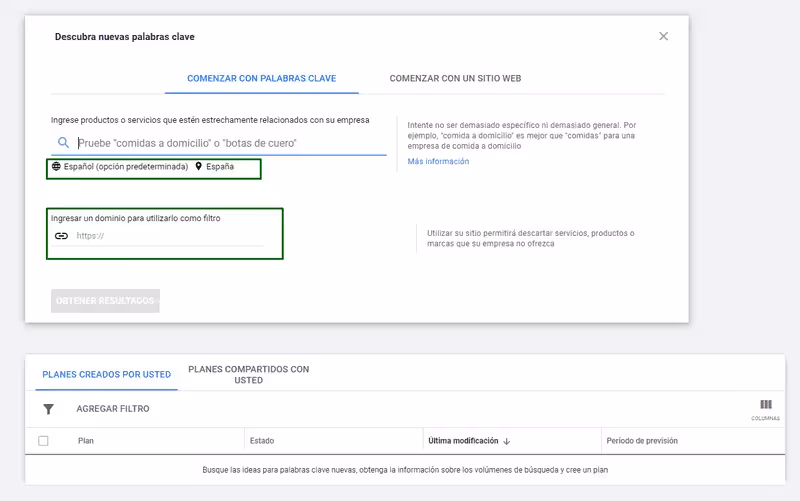The width and height of the screenshot is (800, 501).
Task: Click the location pin icon next to España
Action: (x=198, y=166)
